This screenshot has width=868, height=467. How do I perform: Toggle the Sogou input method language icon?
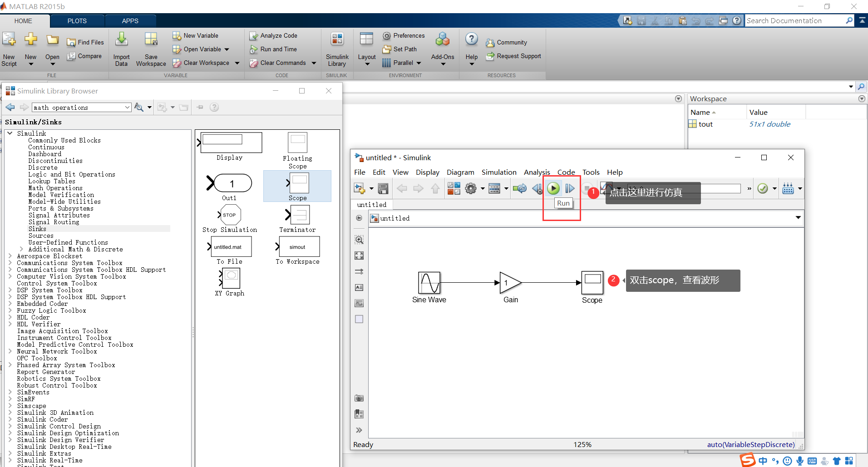tap(763, 461)
